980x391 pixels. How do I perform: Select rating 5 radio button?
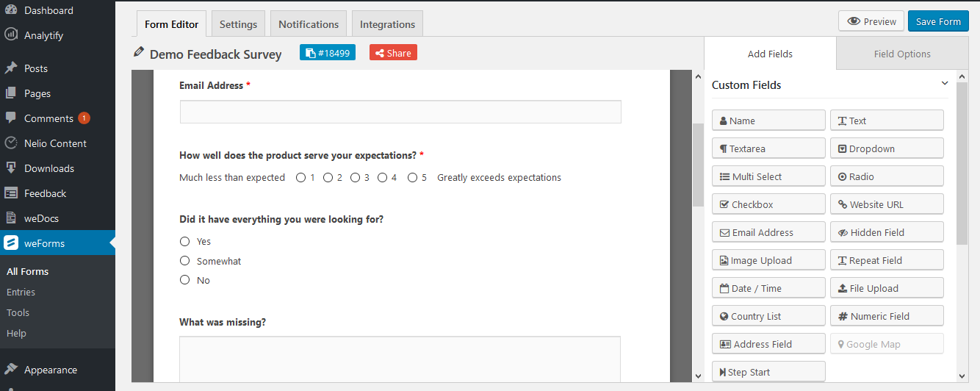(412, 177)
